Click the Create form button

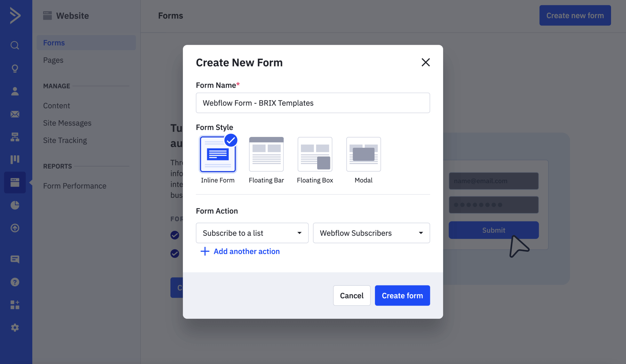pyautogui.click(x=402, y=296)
